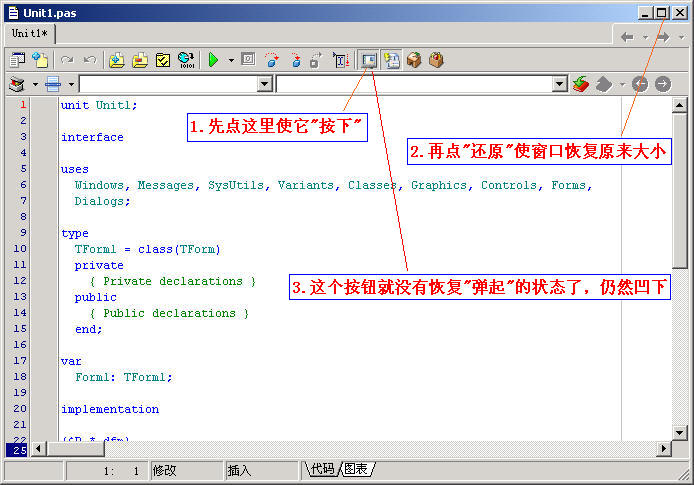Click the Step Over debug icon
Screen dimensions: 694x485
pos(294,60)
